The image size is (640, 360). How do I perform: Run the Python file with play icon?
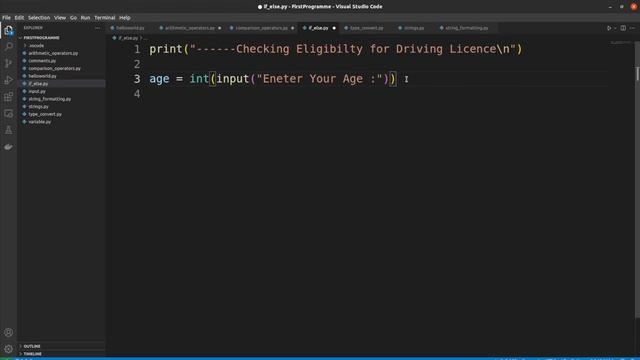(x=609, y=28)
